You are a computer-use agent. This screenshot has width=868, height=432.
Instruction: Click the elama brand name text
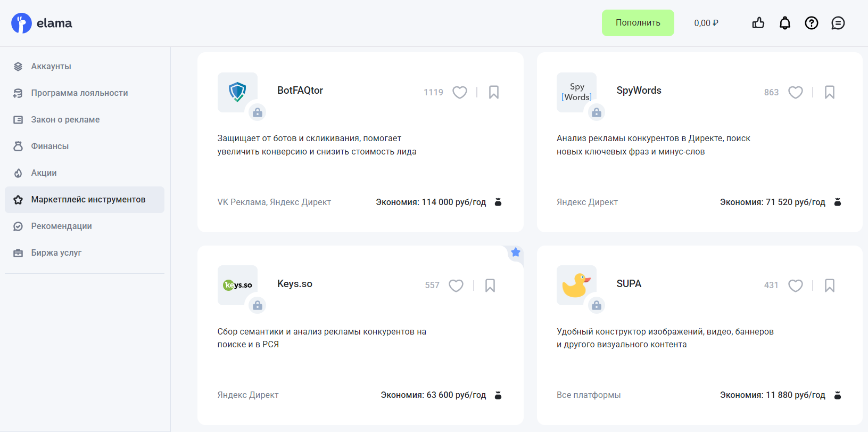tap(54, 23)
